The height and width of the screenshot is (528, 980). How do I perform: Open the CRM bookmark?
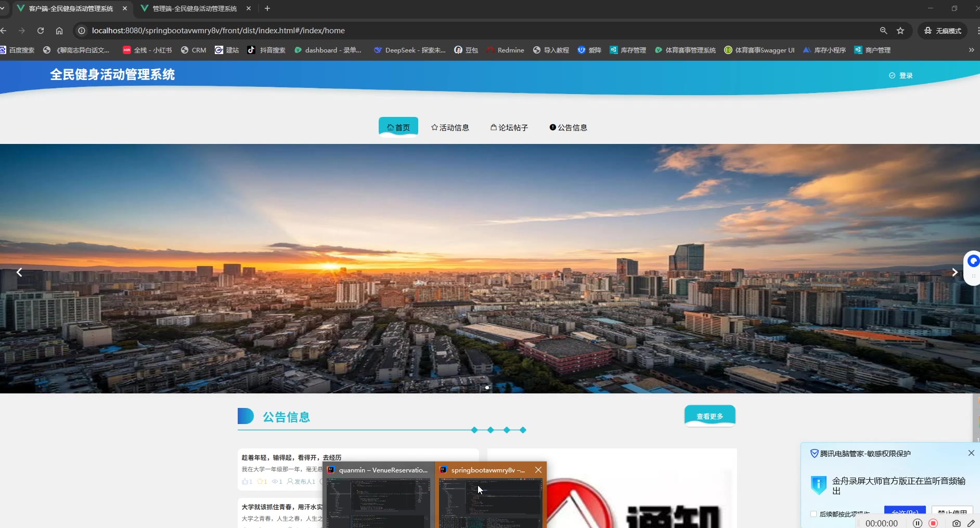(194, 50)
